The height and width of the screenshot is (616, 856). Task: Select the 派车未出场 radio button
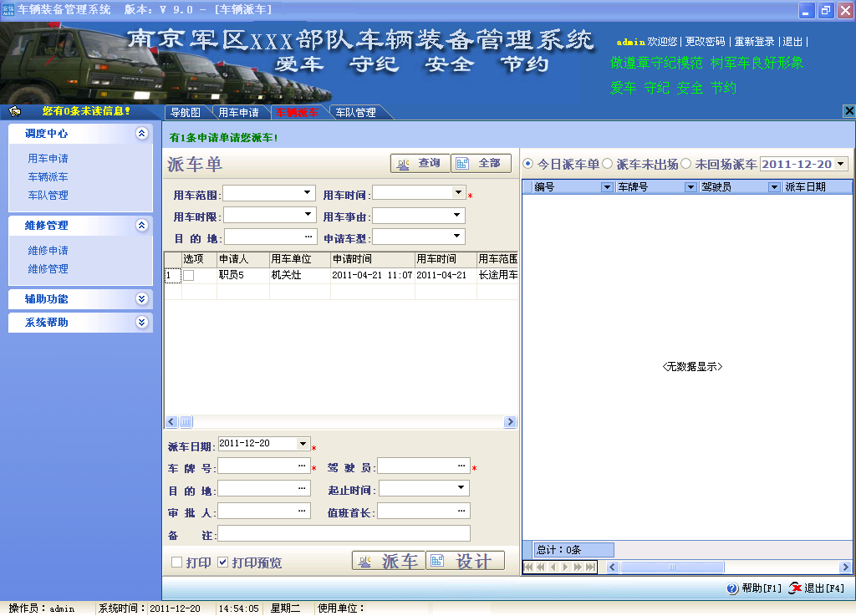click(x=608, y=165)
